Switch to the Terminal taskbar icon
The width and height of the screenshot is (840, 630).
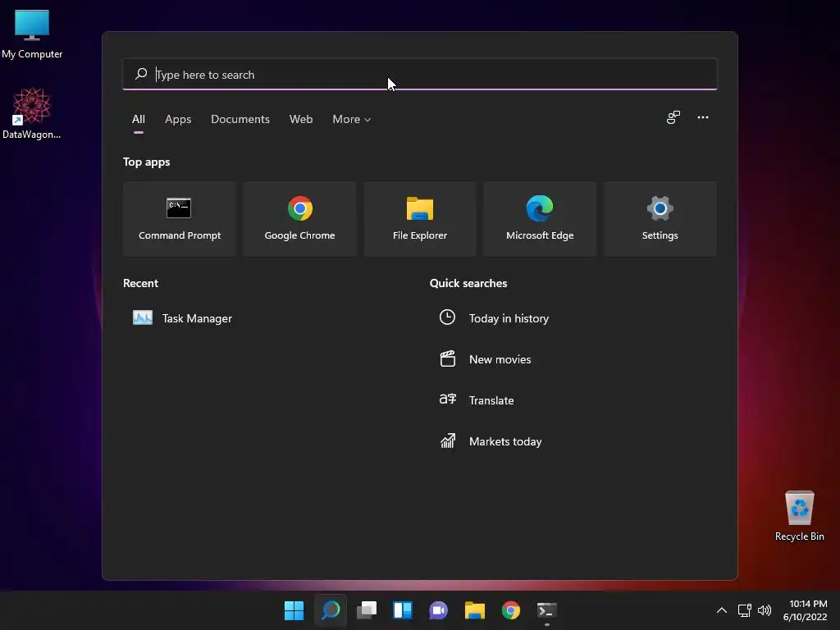click(547, 610)
